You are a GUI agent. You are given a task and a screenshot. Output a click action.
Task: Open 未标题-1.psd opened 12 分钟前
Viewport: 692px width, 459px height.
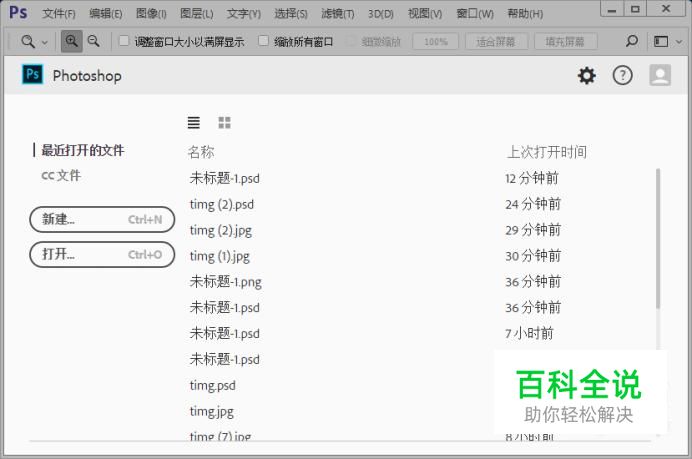225,178
